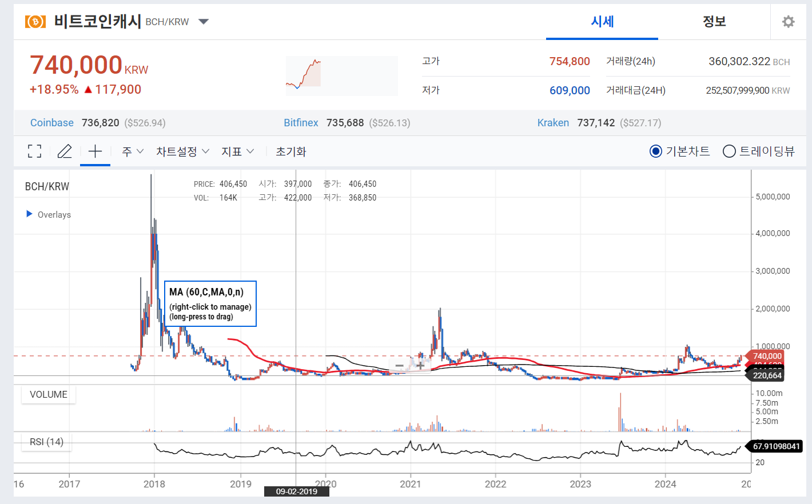Viewport: 812px width, 504px height.
Task: Switch to the 정보 tab
Action: point(714,22)
